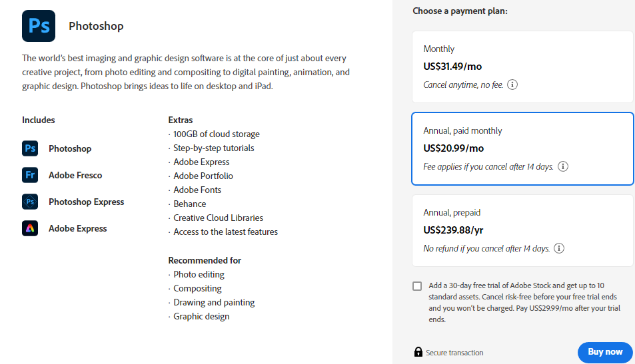This screenshot has height=364, width=635.
Task: Enable the Adobe Stock free trial checkbox
Action: click(x=417, y=286)
